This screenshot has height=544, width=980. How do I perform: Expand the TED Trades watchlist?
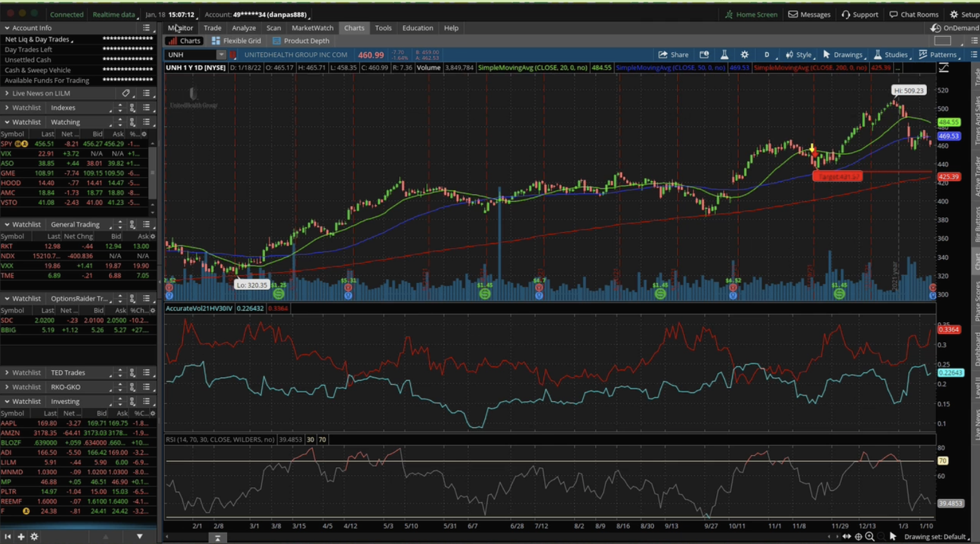point(7,373)
